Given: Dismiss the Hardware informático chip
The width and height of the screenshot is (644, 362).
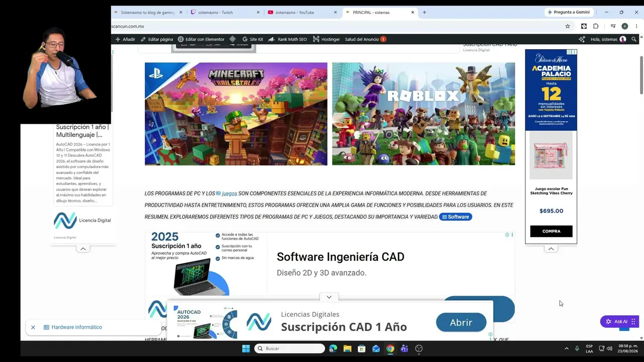Looking at the screenshot, I should coord(33,327).
